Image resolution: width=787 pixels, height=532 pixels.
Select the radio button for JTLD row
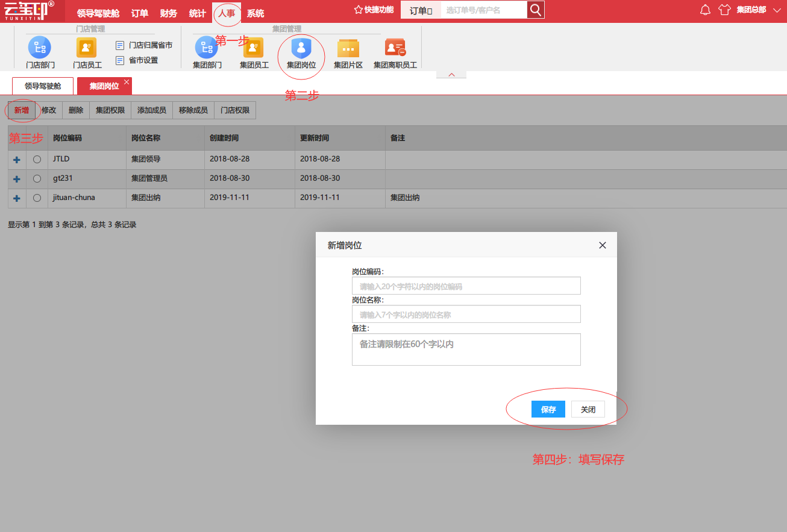point(37,160)
